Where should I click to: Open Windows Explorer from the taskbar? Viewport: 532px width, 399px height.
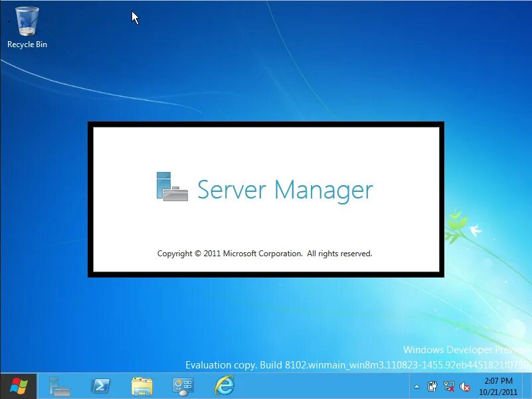point(142,386)
